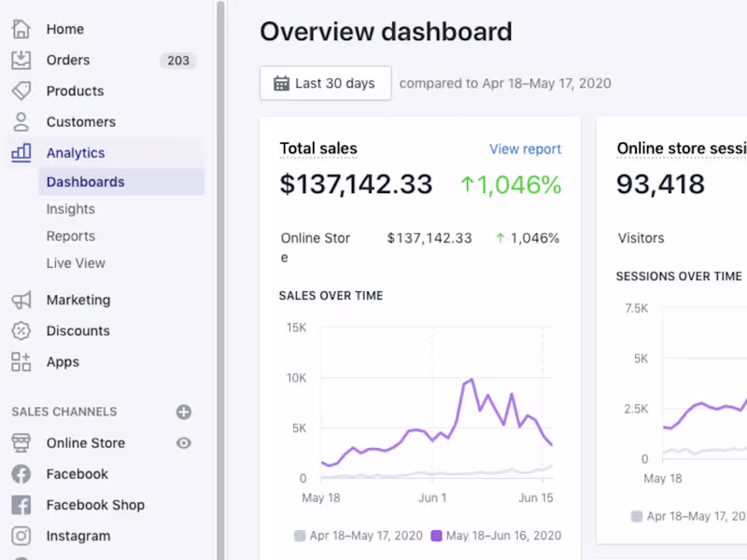Click the Total sales heading
This screenshot has width=747, height=560.
point(318,148)
